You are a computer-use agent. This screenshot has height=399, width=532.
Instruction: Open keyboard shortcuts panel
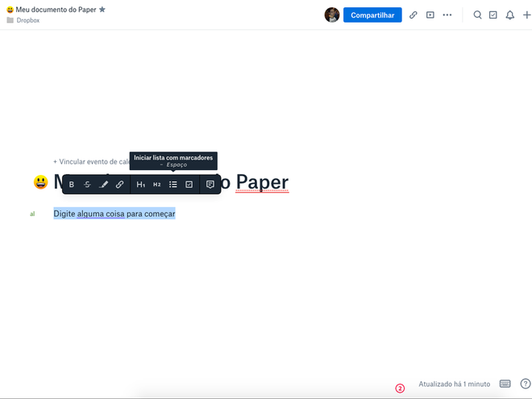point(505,384)
